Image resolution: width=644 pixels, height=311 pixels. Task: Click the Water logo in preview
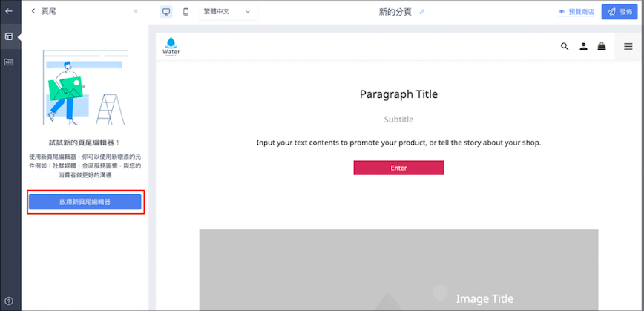[x=171, y=46]
